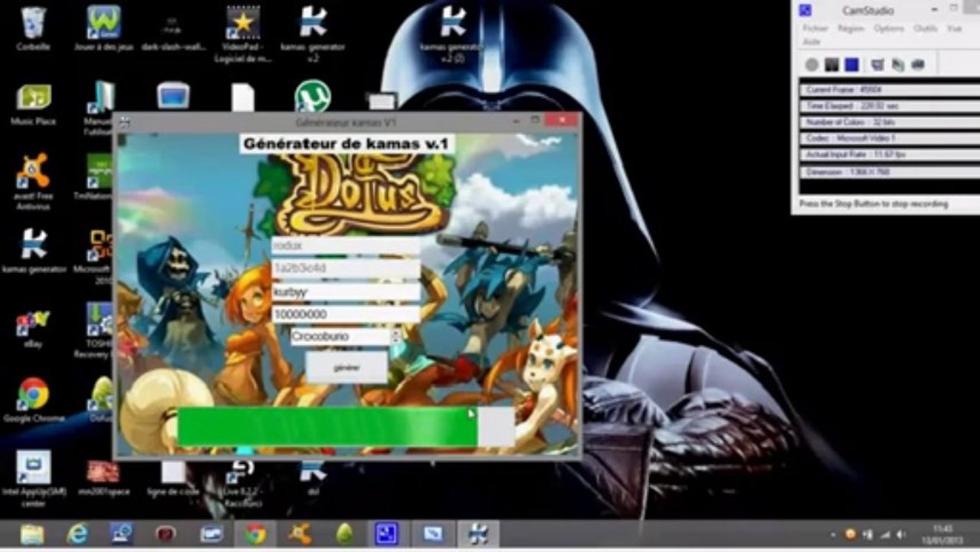This screenshot has height=552, width=980.
Task: Open the Fichier menu in CamStudio
Action: [815, 28]
